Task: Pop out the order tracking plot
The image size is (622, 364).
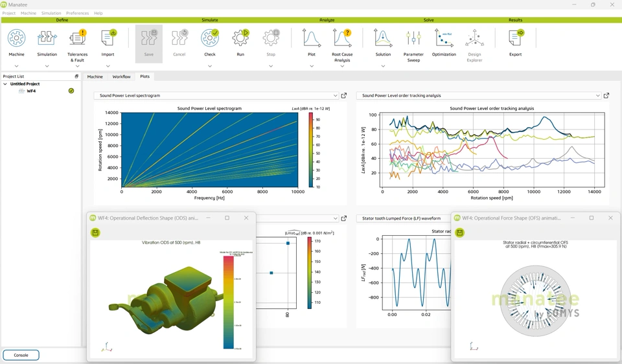Action: (x=606, y=96)
